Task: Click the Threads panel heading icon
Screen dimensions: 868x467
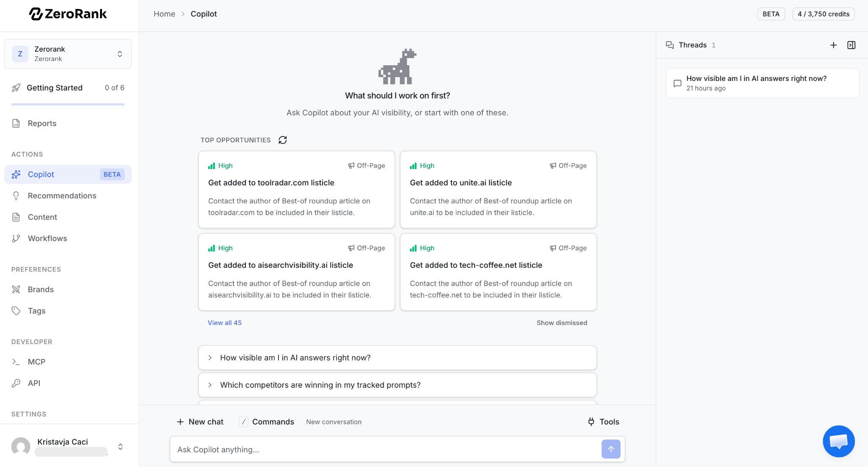Action: coord(670,45)
